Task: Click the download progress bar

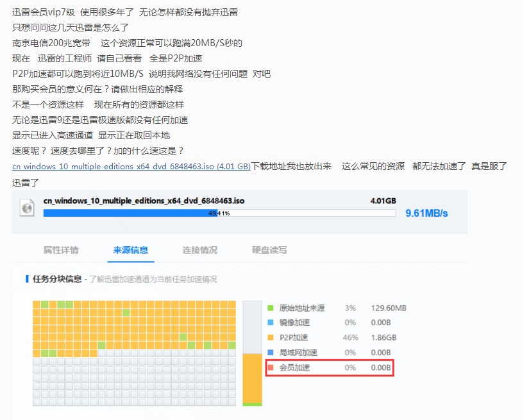Action: [x=218, y=213]
